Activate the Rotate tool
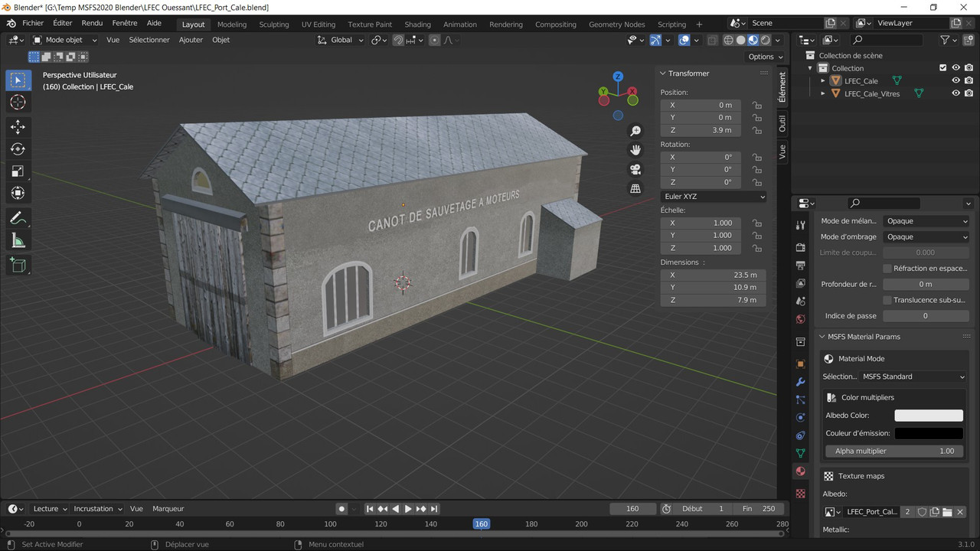 [x=18, y=149]
